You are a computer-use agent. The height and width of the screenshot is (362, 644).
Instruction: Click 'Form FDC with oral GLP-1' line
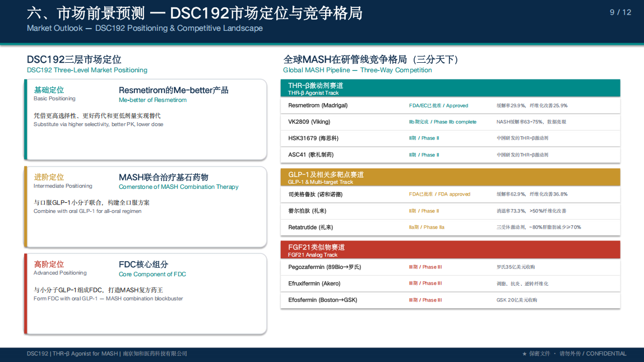pos(108,299)
